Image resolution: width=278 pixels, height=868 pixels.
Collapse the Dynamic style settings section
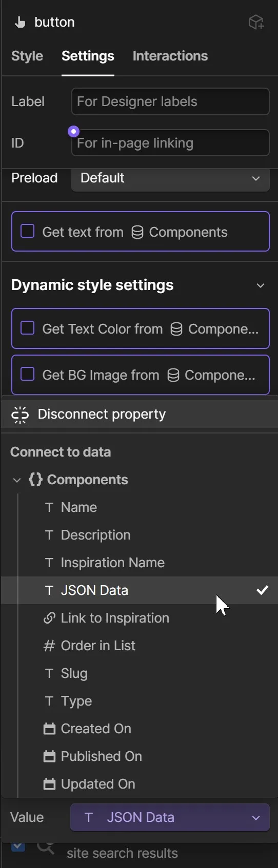click(261, 285)
